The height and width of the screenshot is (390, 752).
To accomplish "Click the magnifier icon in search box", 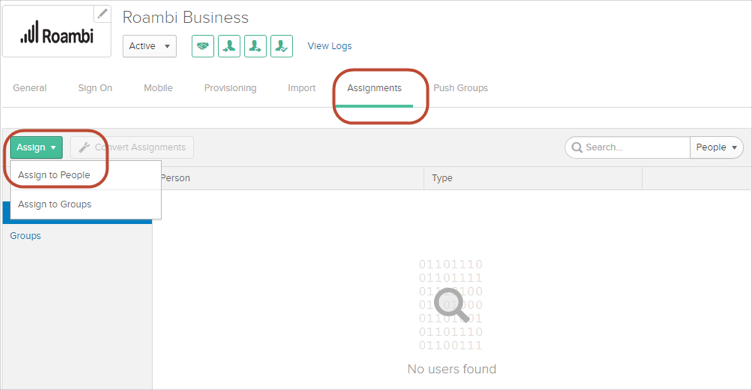I will tap(577, 147).
